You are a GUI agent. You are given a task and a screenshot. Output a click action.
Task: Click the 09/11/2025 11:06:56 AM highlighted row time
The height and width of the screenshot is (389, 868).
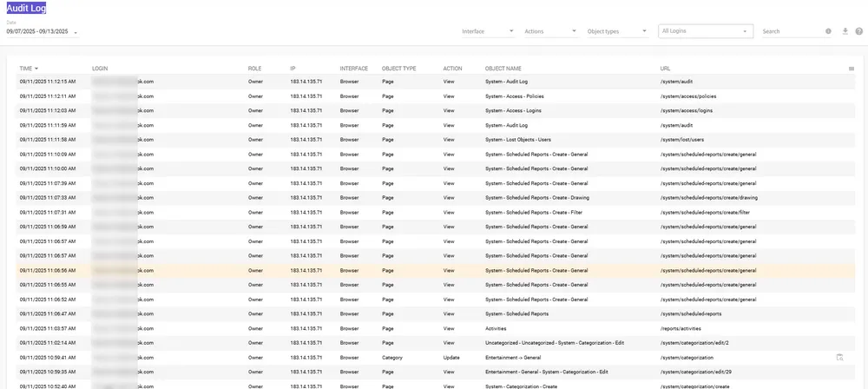coord(48,270)
